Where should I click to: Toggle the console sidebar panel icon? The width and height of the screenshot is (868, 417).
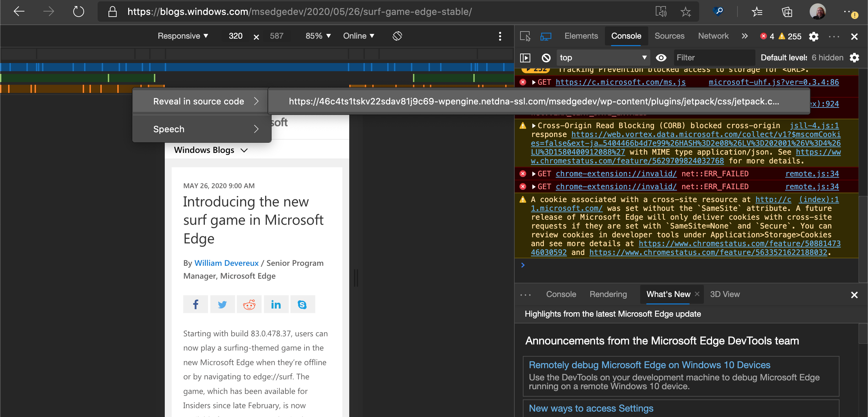click(x=525, y=58)
